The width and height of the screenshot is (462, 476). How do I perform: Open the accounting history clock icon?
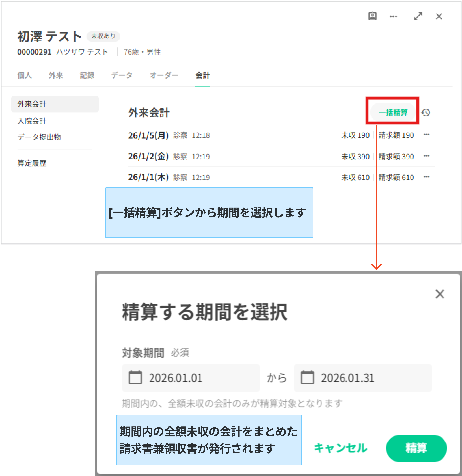(426, 112)
